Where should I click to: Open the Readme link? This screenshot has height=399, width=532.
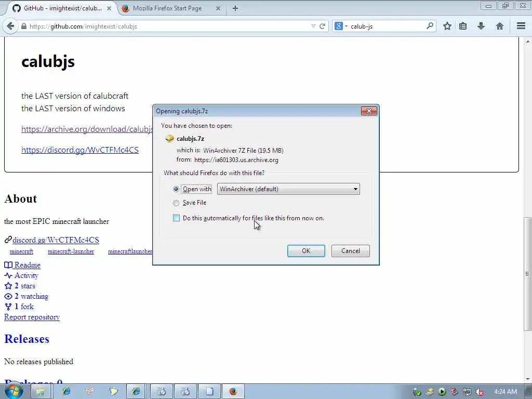(27, 265)
